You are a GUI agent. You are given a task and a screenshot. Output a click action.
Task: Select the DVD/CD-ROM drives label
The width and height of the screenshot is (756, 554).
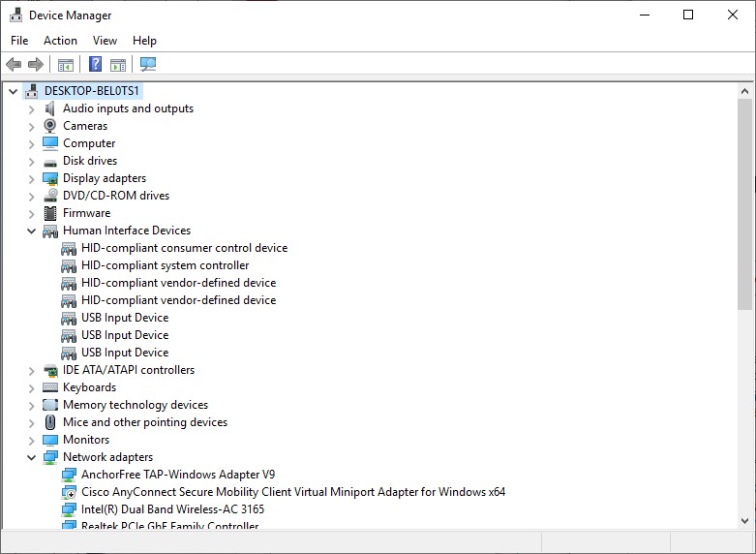[116, 196]
